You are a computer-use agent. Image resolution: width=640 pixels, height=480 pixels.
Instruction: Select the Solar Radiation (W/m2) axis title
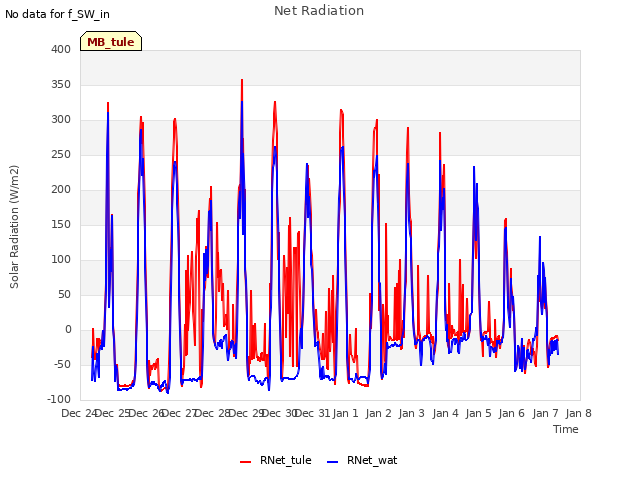pyautogui.click(x=14, y=227)
